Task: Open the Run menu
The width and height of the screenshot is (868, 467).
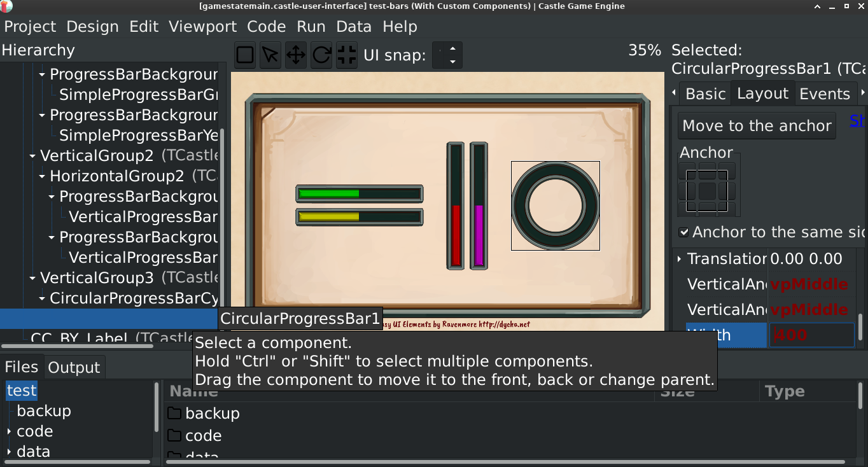Action: [311, 27]
